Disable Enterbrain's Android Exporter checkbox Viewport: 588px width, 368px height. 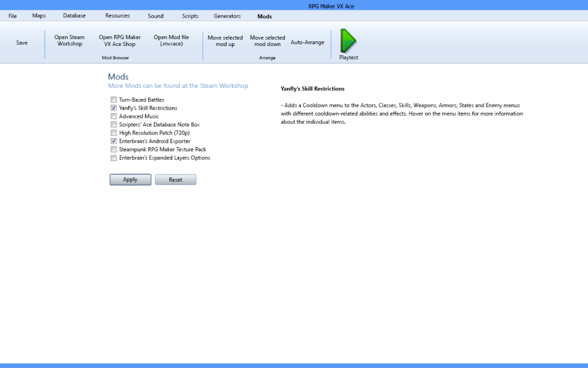coord(114,141)
